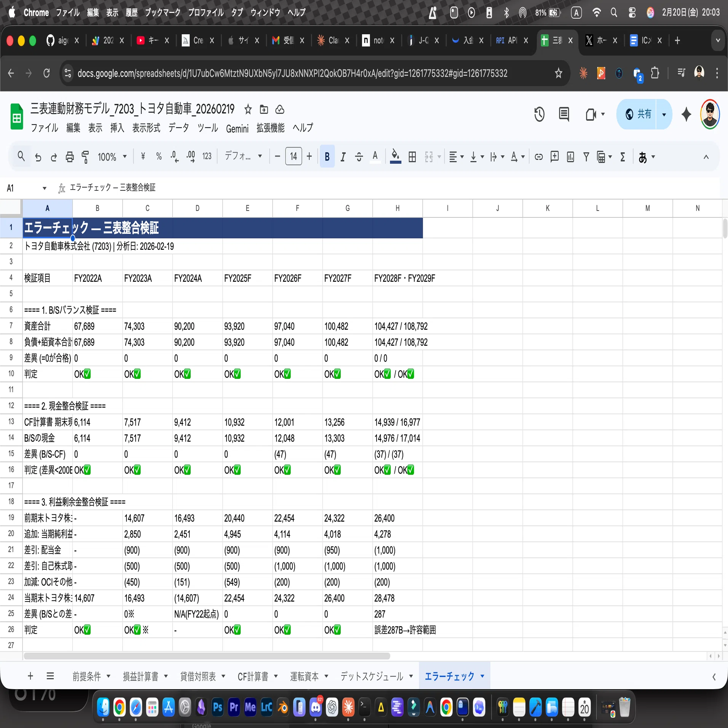The width and height of the screenshot is (728, 728).
Task: Click the font size input field
Action: coord(293,156)
